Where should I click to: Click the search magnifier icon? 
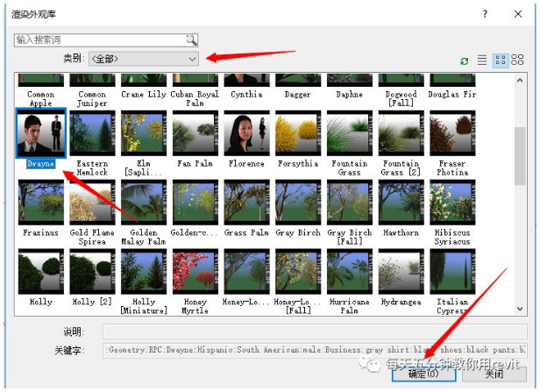tap(191, 40)
